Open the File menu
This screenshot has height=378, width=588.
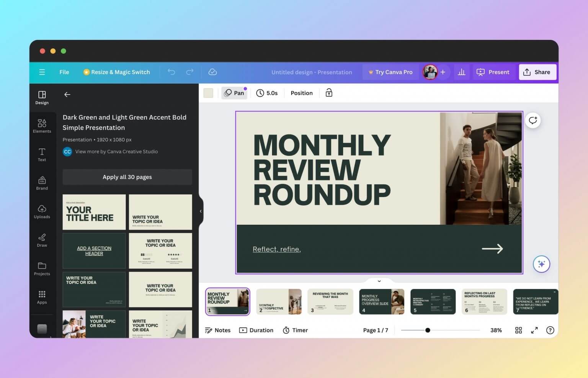click(64, 72)
